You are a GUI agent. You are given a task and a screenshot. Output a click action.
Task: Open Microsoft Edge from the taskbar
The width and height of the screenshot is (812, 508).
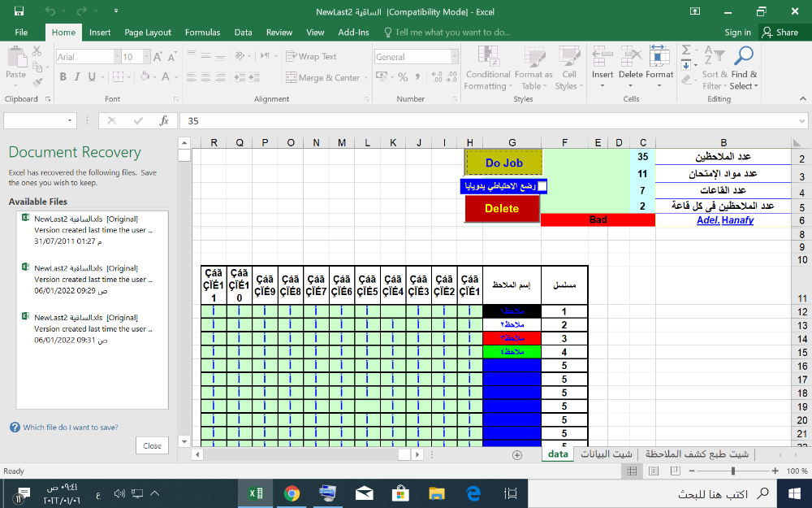click(x=473, y=493)
